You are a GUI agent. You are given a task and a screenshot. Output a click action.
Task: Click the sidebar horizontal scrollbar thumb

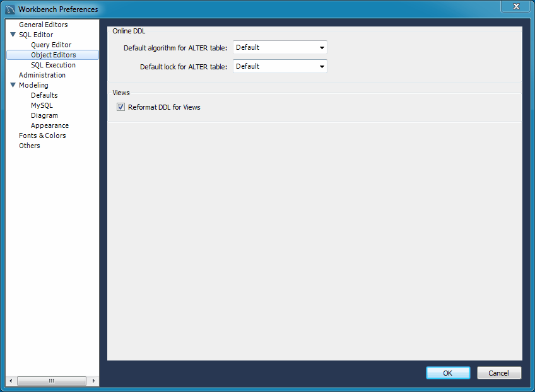[x=52, y=381]
